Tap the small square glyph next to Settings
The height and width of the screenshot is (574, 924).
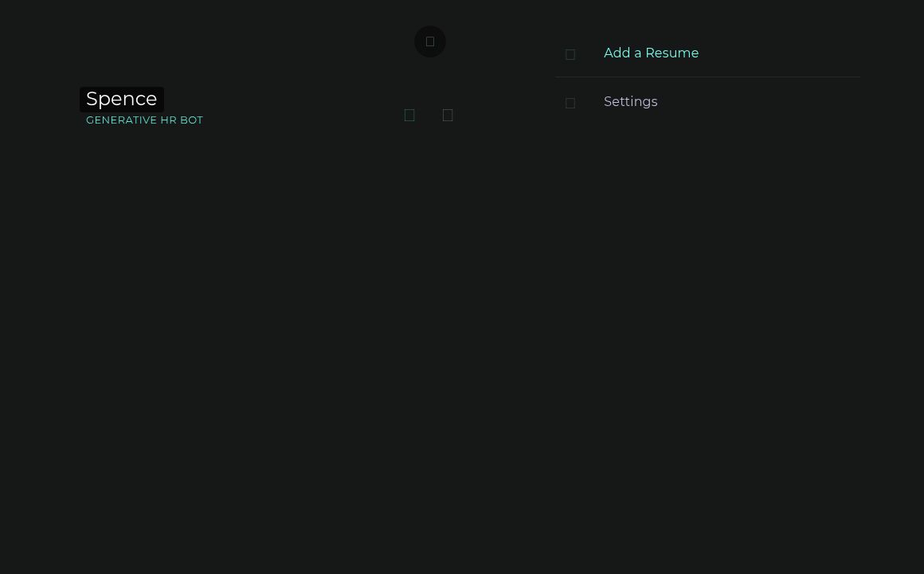click(570, 103)
